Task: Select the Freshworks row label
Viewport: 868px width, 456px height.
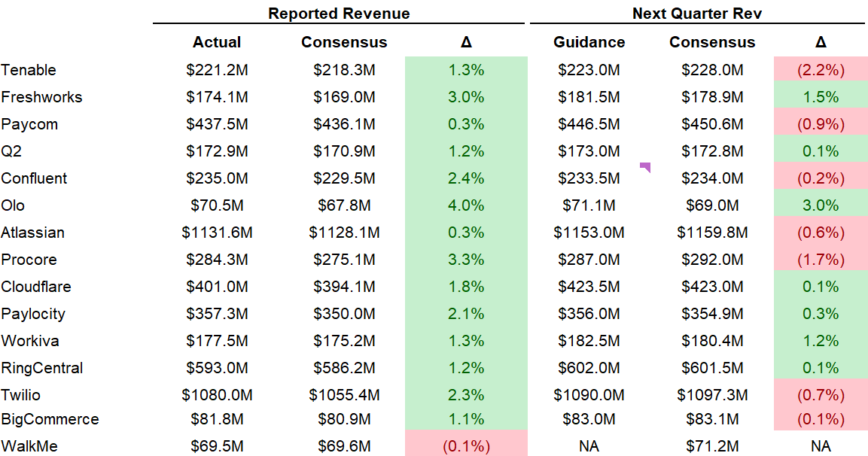Action: point(41,97)
